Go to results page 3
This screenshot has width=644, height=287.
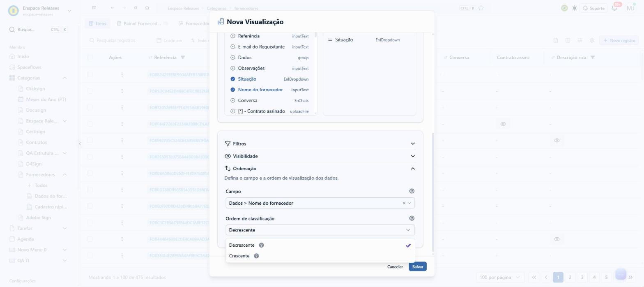coord(582,277)
